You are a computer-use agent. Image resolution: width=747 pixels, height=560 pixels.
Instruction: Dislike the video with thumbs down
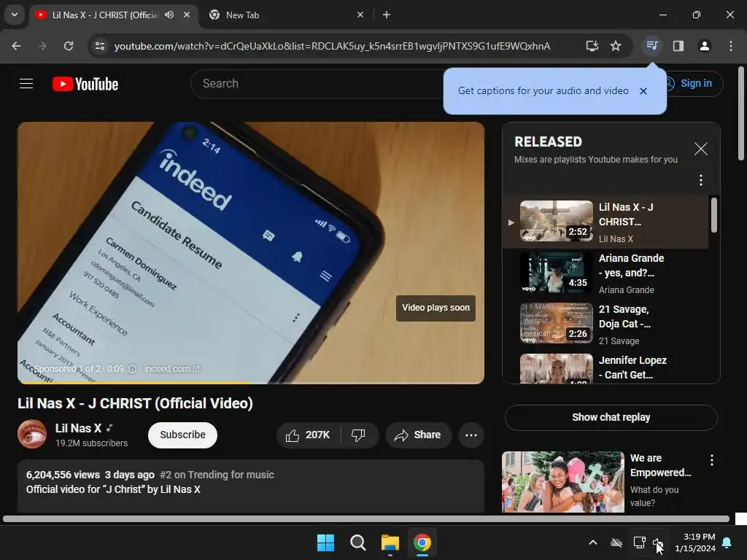click(358, 435)
